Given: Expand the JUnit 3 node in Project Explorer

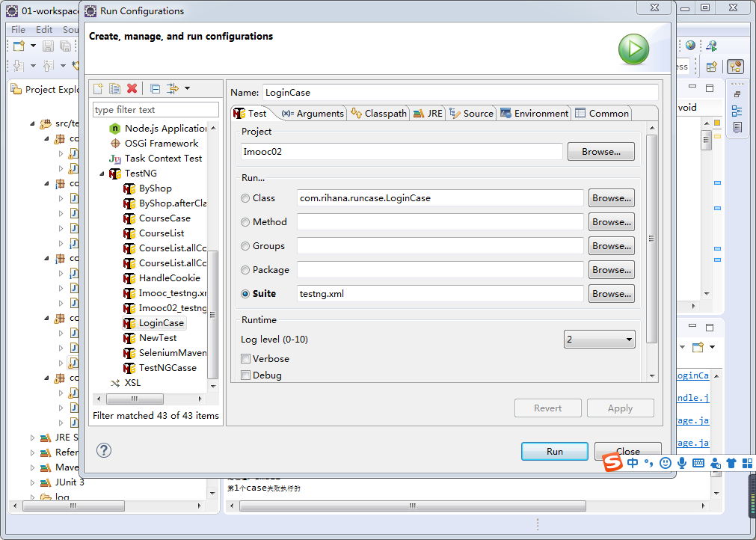Looking at the screenshot, I should tap(33, 482).
